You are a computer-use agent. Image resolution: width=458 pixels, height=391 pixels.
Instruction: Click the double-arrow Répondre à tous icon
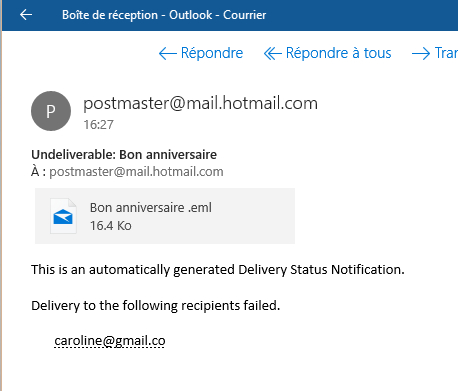coord(273,53)
